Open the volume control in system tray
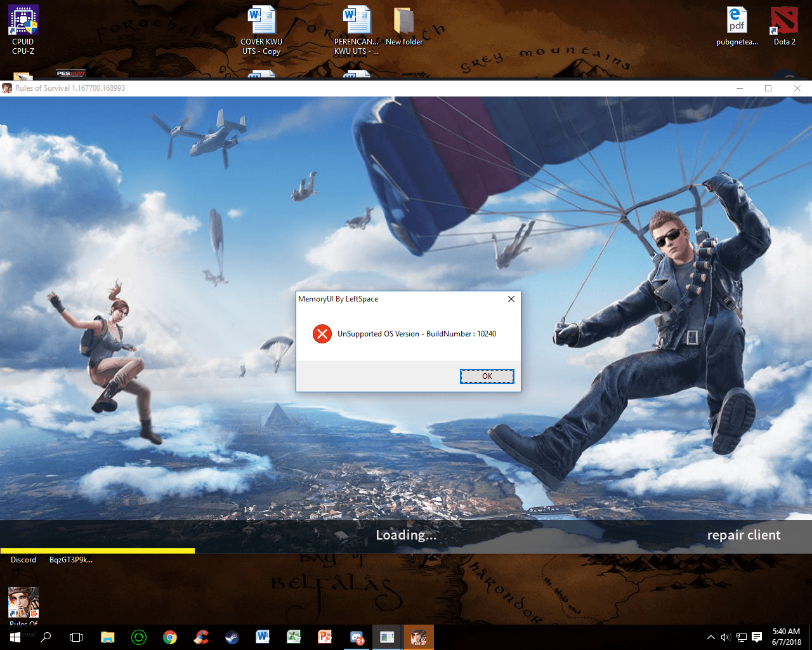Image resolution: width=812 pixels, height=650 pixels. point(726,637)
